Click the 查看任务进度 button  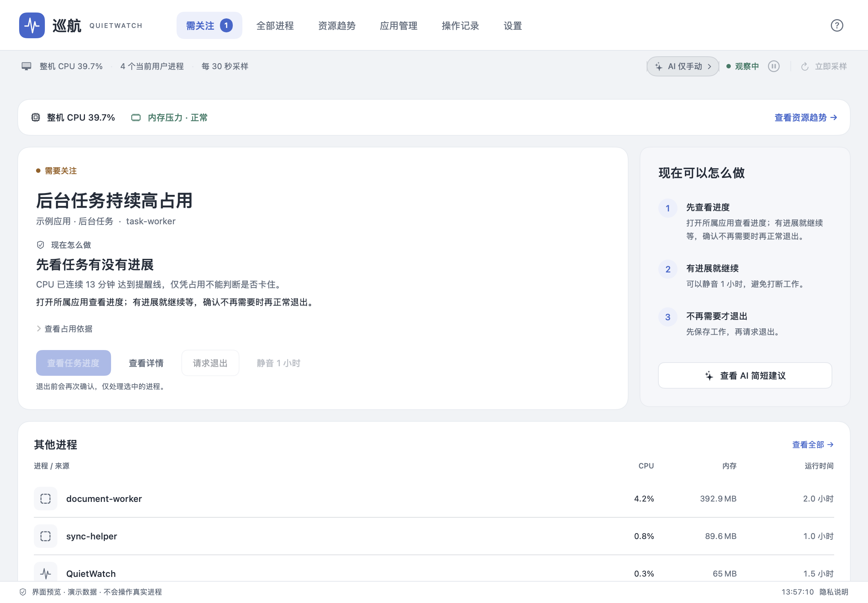(x=73, y=363)
